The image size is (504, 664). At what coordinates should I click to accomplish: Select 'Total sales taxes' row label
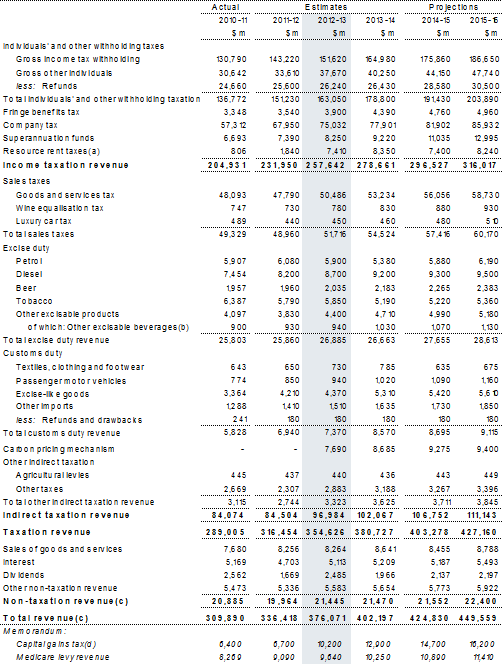(x=38, y=234)
